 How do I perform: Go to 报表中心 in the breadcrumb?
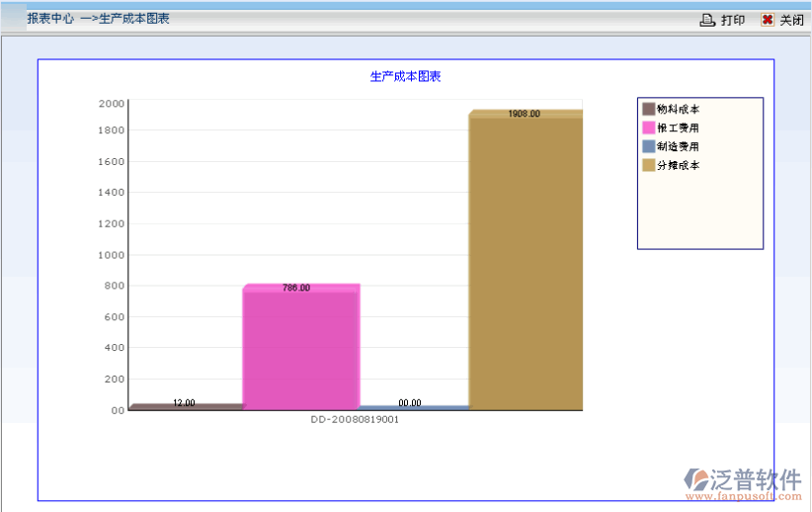click(x=50, y=19)
